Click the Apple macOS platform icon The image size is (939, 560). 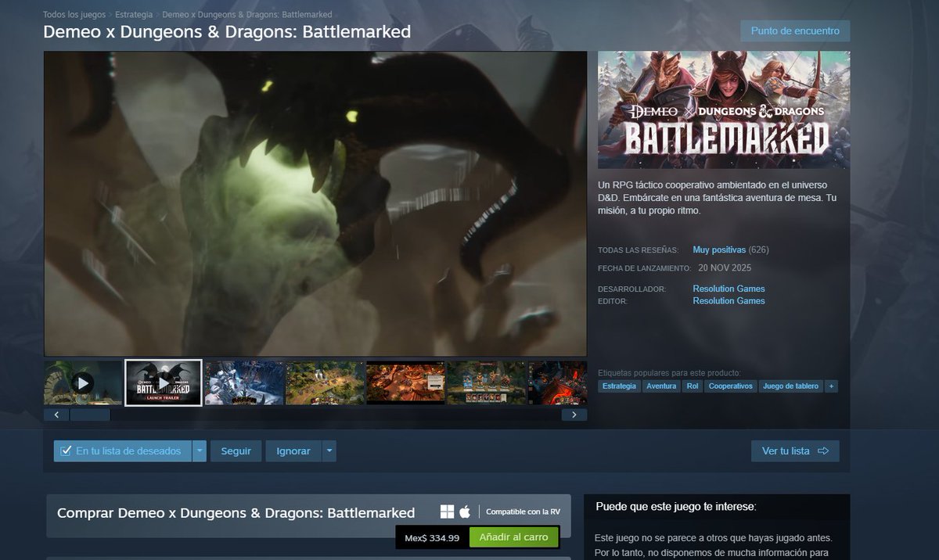click(x=465, y=512)
